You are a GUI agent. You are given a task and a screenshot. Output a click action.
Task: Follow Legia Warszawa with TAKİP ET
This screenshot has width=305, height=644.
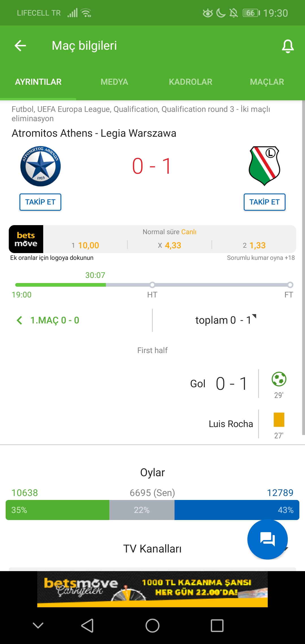(x=265, y=202)
